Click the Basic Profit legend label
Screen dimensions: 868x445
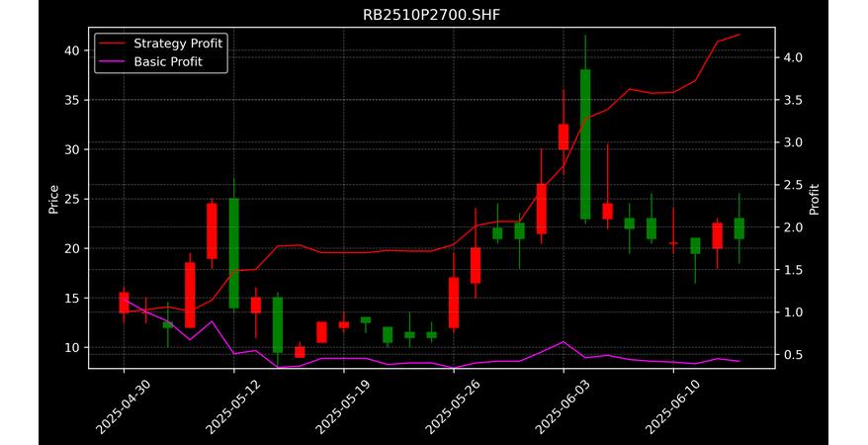click(x=168, y=61)
